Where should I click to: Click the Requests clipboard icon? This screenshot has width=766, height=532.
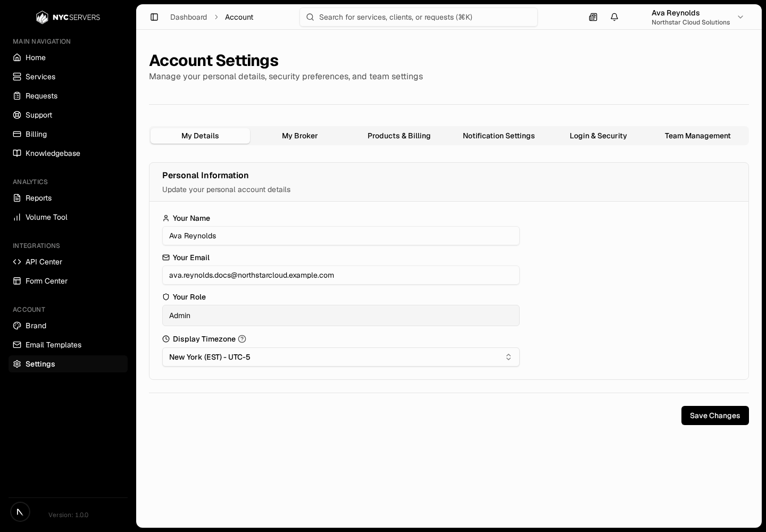(17, 96)
